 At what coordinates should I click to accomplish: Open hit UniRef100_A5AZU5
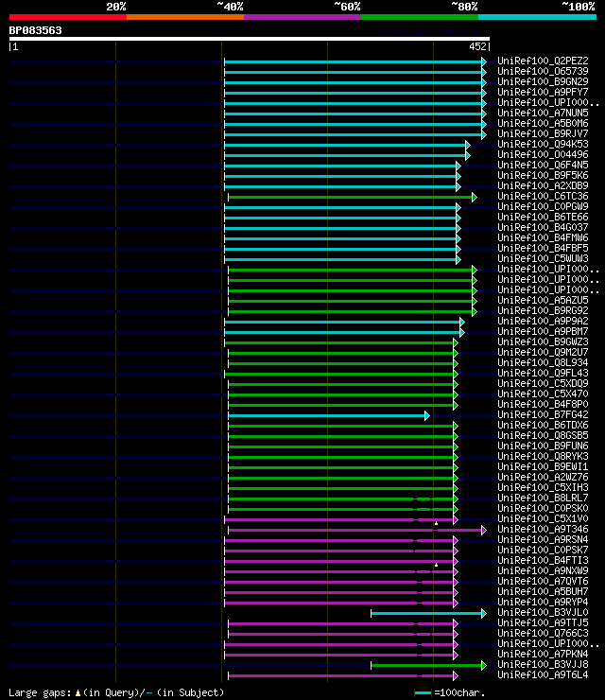point(543,301)
